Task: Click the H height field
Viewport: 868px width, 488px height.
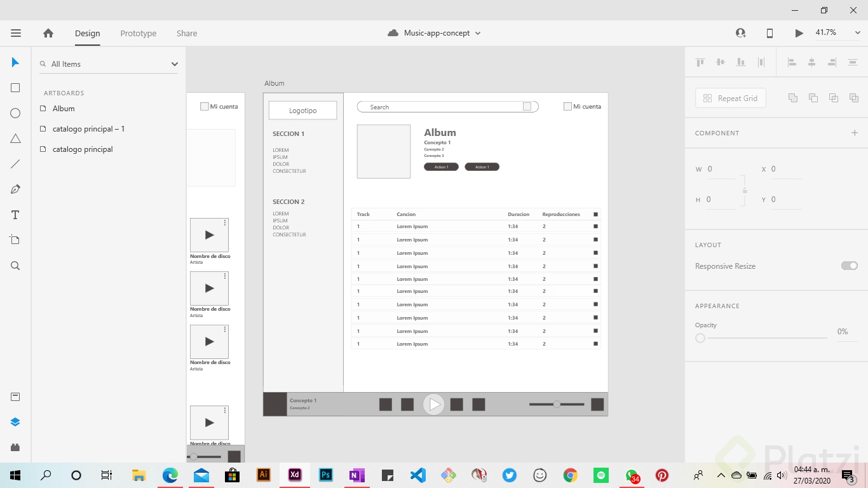Action: pyautogui.click(x=722, y=200)
